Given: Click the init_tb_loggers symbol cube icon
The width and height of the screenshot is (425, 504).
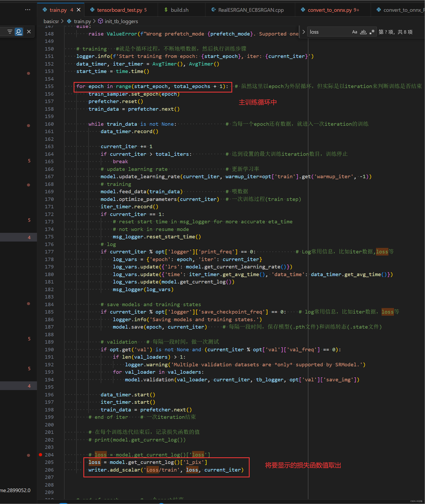Looking at the screenshot, I should point(100,21).
